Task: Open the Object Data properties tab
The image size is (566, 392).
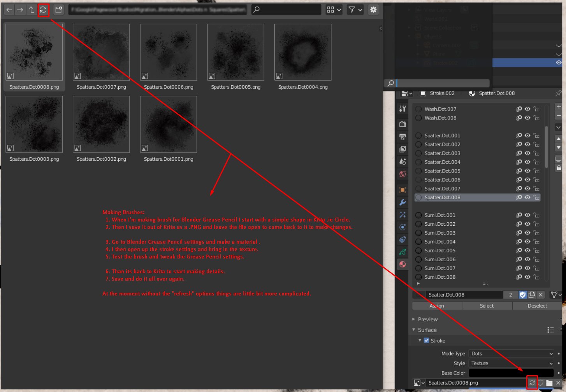Action: coord(403,252)
